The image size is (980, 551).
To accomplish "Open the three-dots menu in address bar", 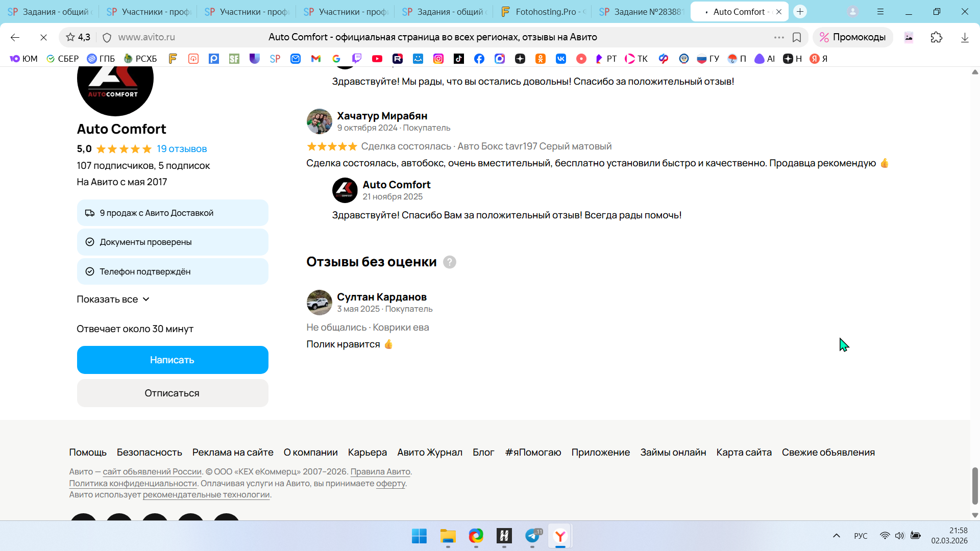I will point(779,37).
